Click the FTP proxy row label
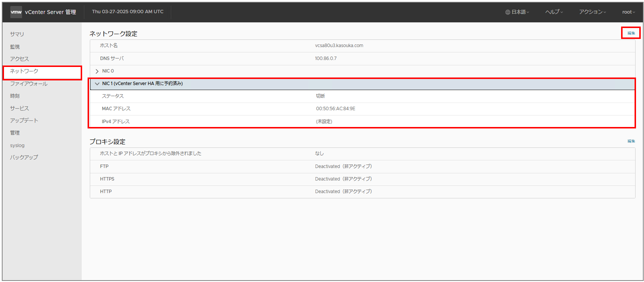644x282 pixels. [x=104, y=166]
